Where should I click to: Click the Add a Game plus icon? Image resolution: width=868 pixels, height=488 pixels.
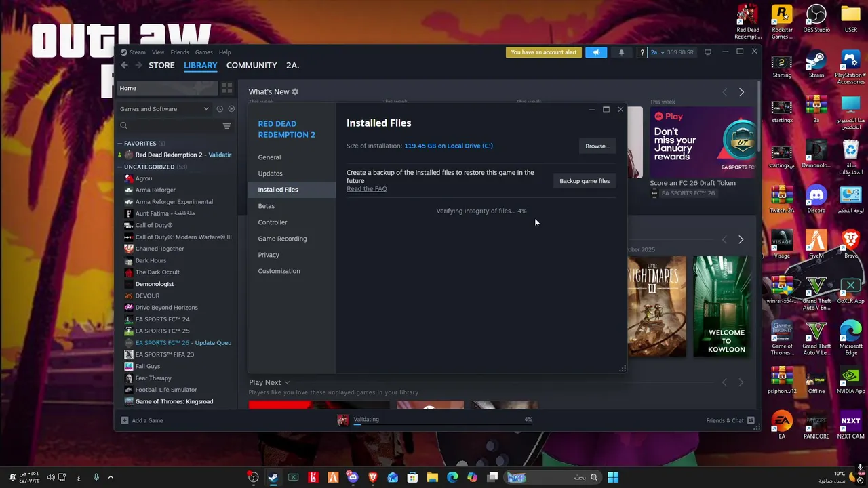124,420
